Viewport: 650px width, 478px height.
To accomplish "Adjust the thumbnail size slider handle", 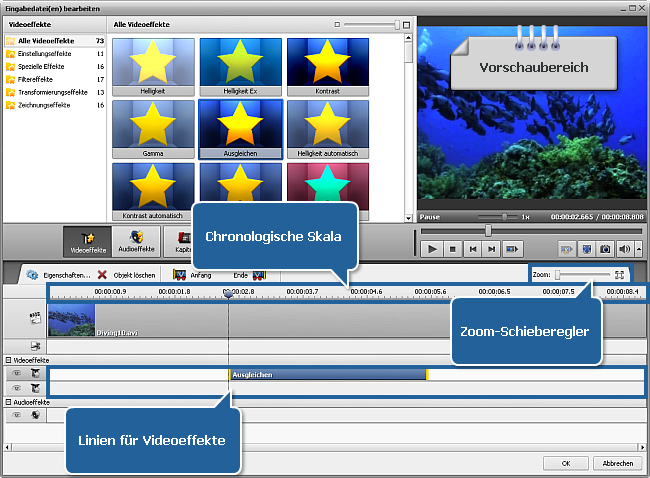I will click(x=397, y=25).
